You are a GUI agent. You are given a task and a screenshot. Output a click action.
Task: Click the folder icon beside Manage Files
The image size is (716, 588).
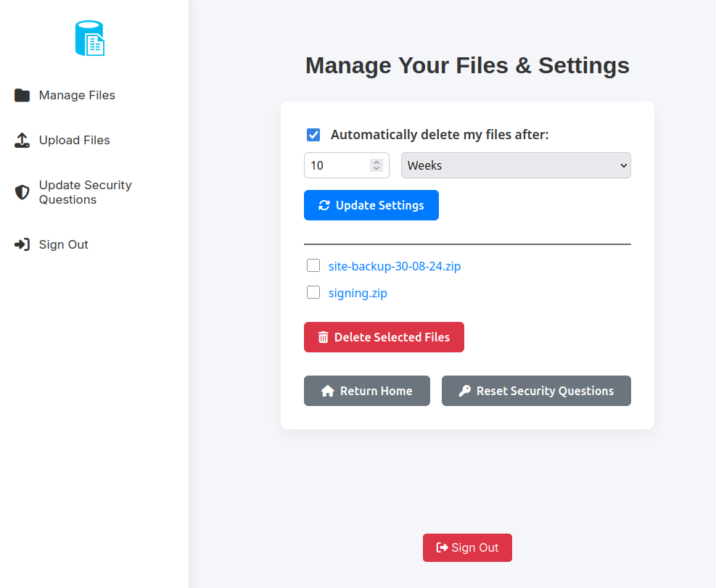(x=22, y=95)
